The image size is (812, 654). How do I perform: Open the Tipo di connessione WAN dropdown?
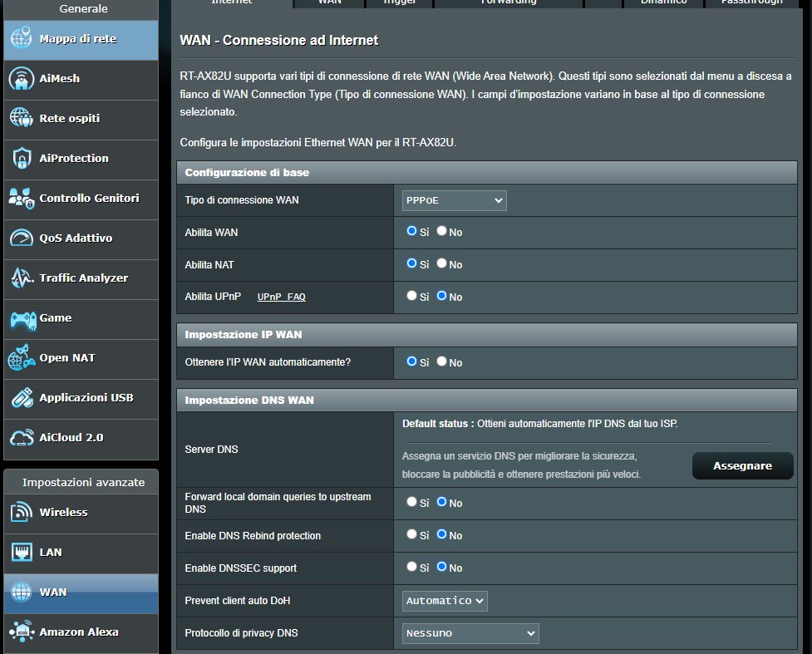454,200
